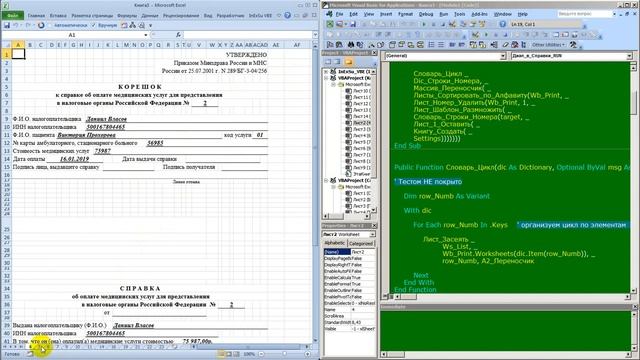Click the binoculars Find icon in VBA toolbar
The width and height of the screenshot is (640, 360).
coord(351,45)
